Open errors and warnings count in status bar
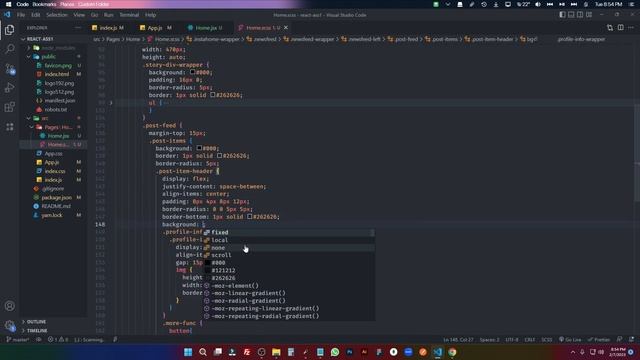This screenshot has height=360, width=640. pyautogui.click(x=58, y=340)
